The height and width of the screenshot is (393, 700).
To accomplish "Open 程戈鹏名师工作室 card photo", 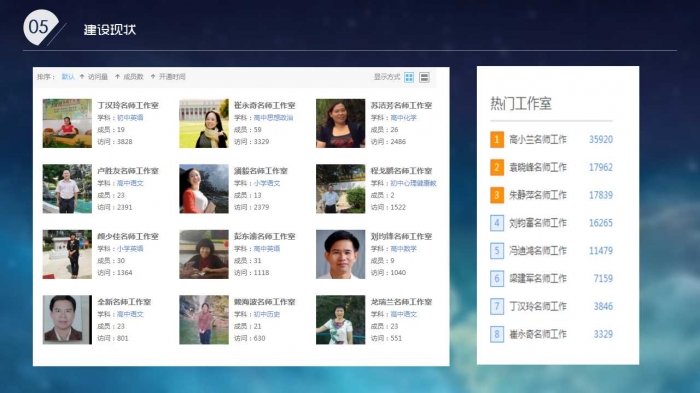I will (340, 188).
